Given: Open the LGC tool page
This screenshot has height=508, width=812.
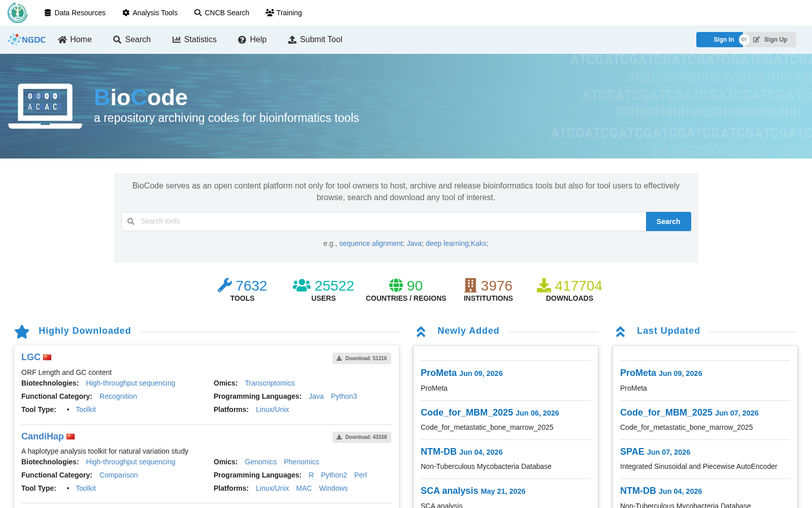Looking at the screenshot, I should 31,357.
